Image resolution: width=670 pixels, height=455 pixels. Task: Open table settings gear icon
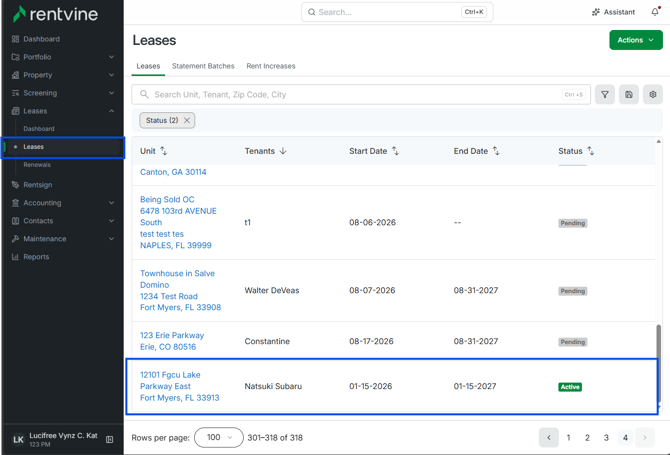tap(652, 94)
